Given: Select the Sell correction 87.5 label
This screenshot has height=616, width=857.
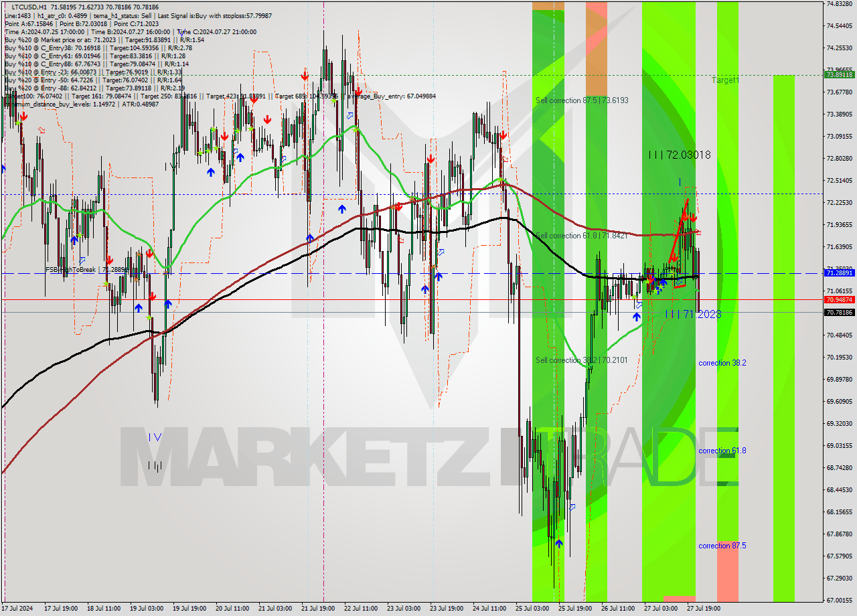Looking at the screenshot, I should [x=582, y=100].
